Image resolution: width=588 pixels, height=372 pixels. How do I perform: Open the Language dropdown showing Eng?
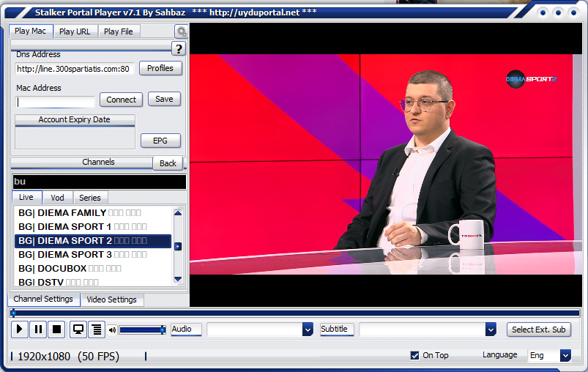[x=565, y=355]
